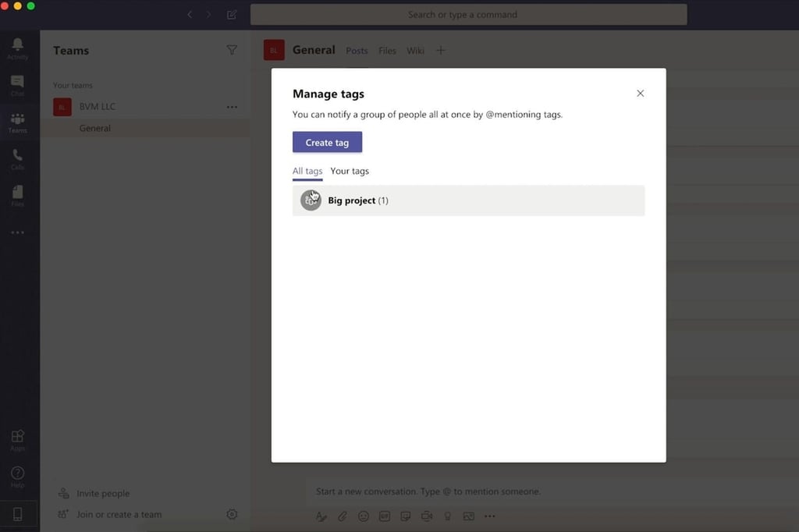Click the filter funnel icon beside Teams
Viewport: 799px width, 532px height.
[232, 50]
